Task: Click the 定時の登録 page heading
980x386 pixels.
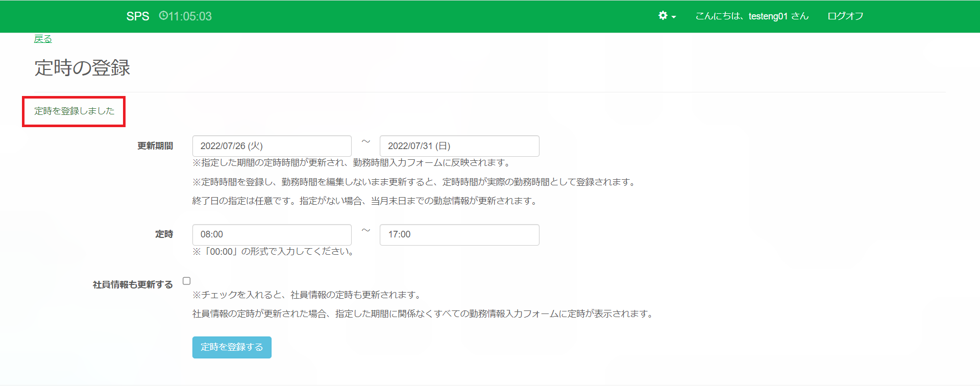Action: (x=82, y=68)
